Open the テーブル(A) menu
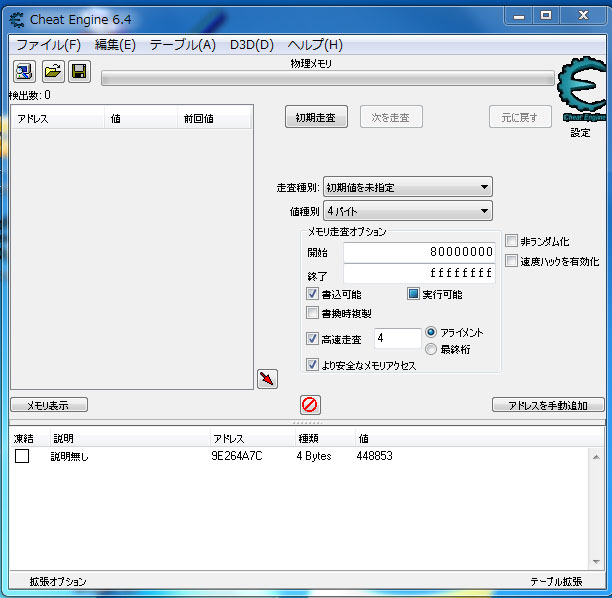This screenshot has height=598, width=612. 183,45
